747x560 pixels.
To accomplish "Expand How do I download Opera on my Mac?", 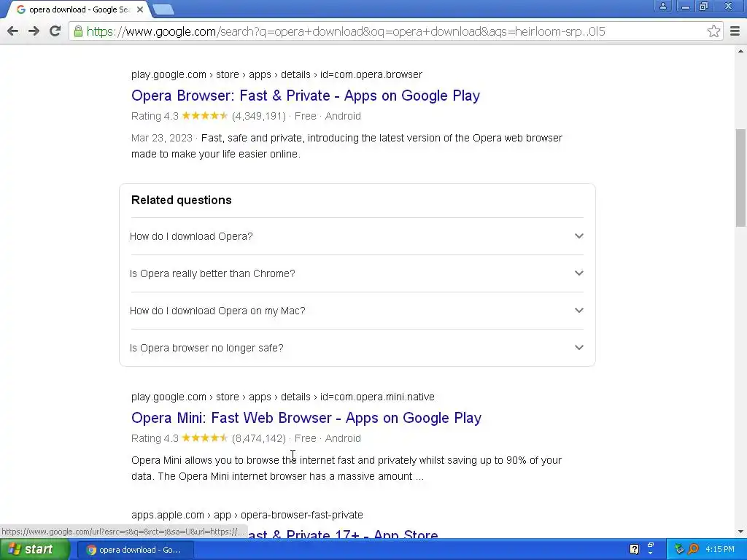I will point(357,311).
